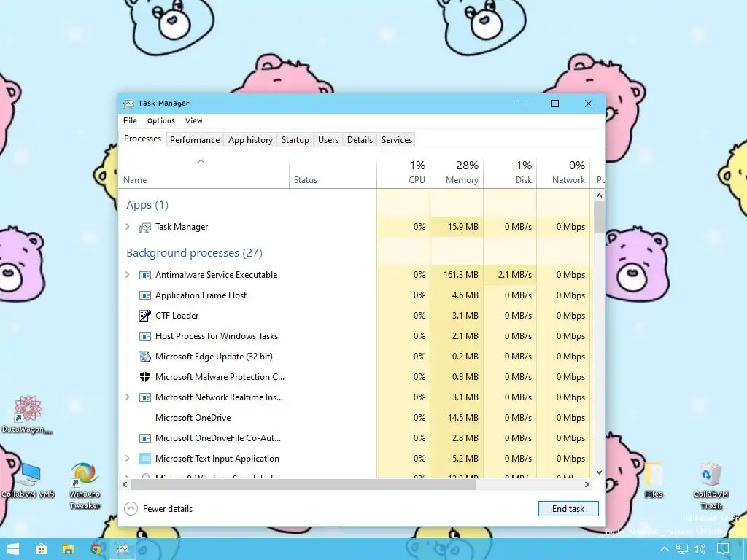
Task: Collapse to Fewer details view
Action: click(158, 509)
